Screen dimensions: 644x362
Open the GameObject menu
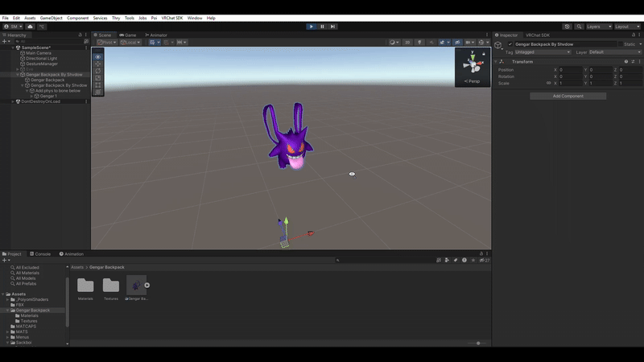[52, 18]
